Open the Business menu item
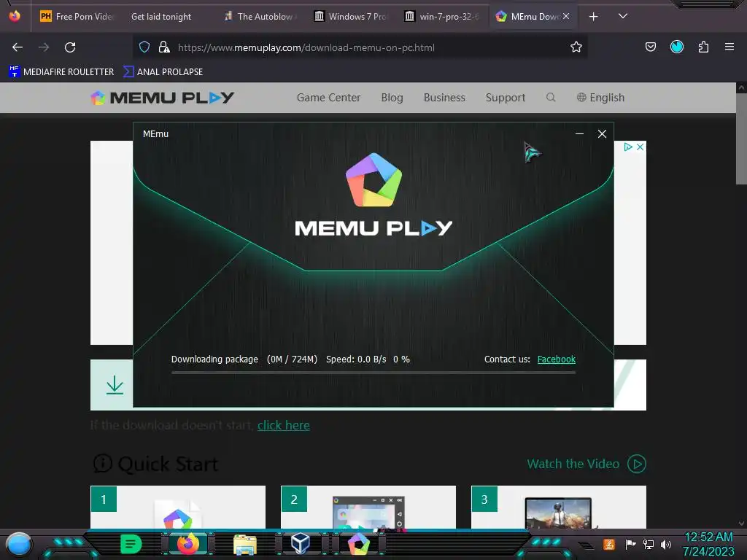This screenshot has height=560, width=747. click(x=444, y=98)
